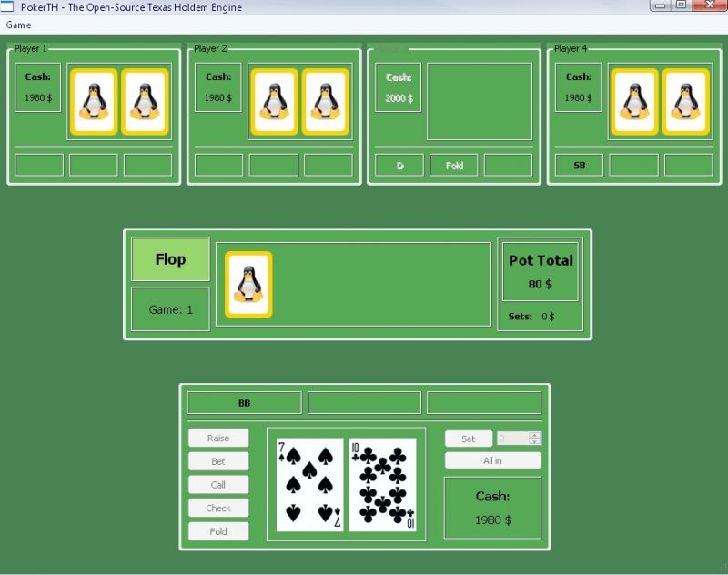Click Player 2's second penguin card

click(x=325, y=101)
